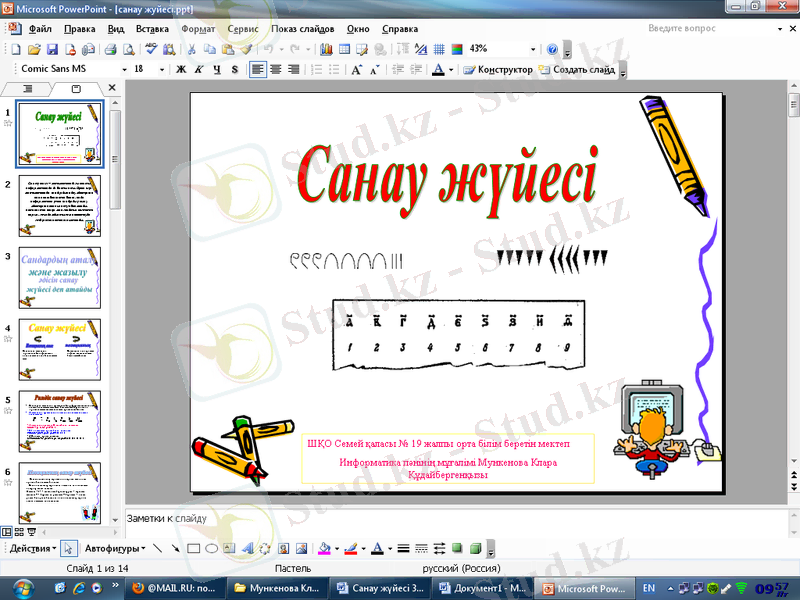
Task: Toggle underline formatting (Ч)
Action: click(217, 70)
